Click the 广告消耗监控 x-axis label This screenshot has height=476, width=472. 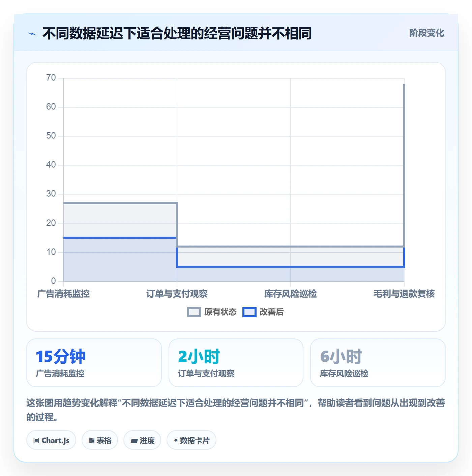pyautogui.click(x=63, y=294)
